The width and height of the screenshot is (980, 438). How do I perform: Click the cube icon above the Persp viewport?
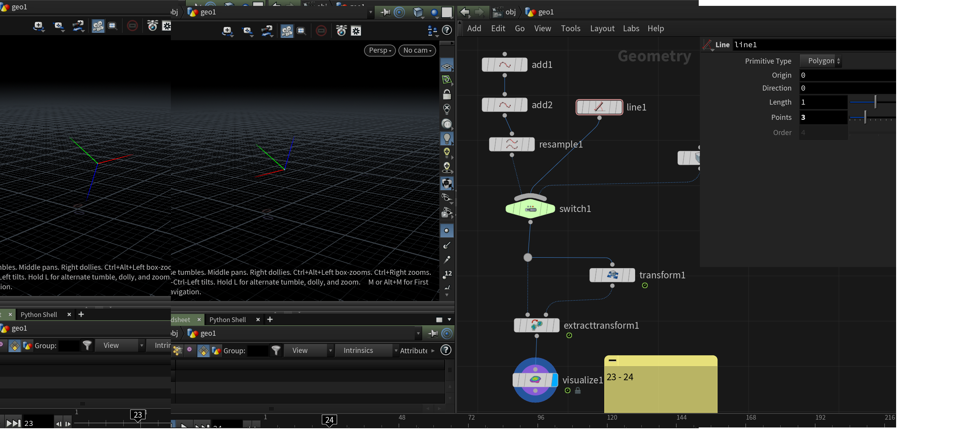point(418,12)
